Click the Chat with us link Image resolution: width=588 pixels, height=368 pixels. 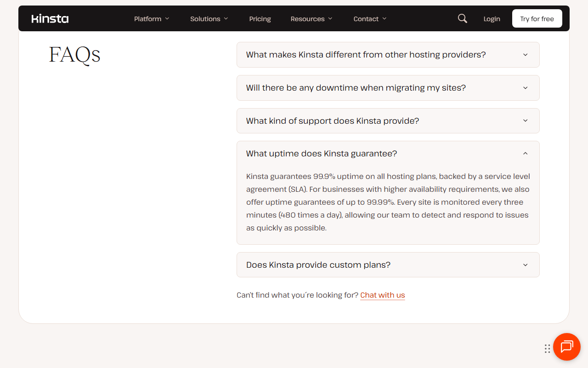click(x=383, y=295)
